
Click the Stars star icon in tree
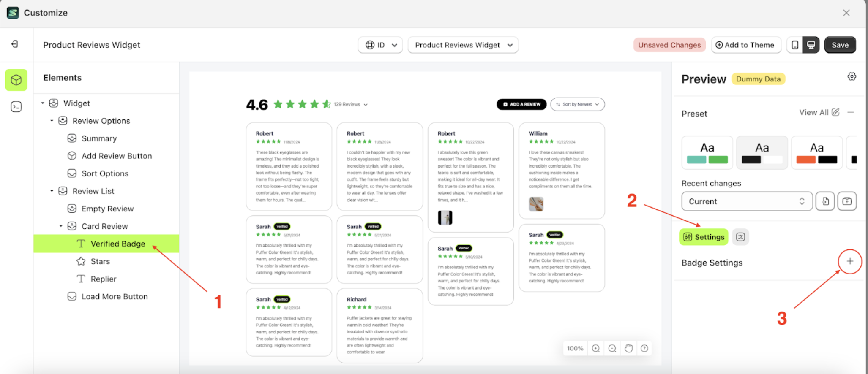click(81, 261)
